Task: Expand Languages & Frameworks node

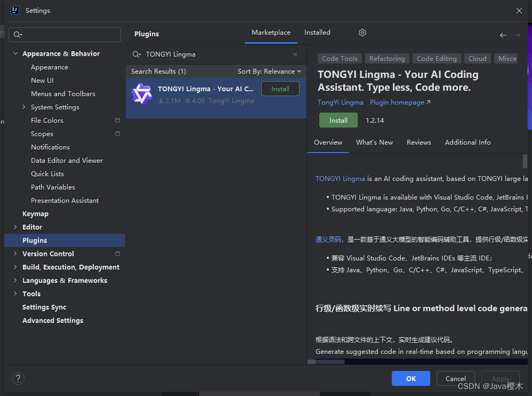Action: (15, 280)
